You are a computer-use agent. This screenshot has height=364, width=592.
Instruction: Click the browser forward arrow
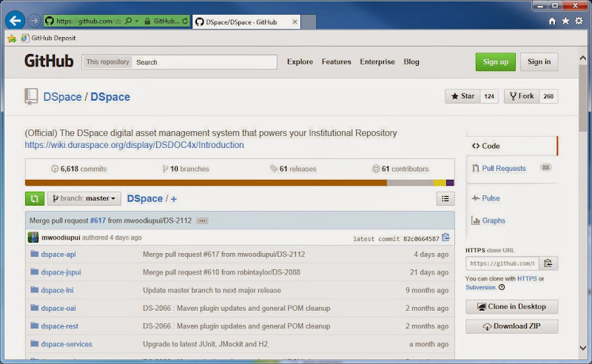34,21
